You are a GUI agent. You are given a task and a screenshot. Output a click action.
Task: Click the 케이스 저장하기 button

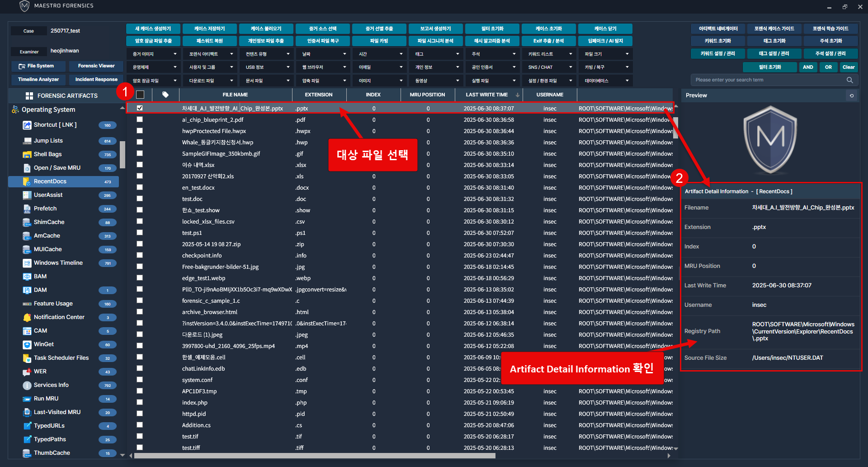[209, 29]
